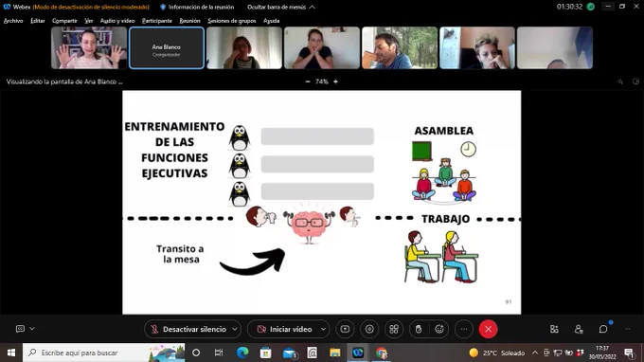Screen dimensions: 644x362
Task: Zoom out shared screen with minus button
Action: coord(308,81)
